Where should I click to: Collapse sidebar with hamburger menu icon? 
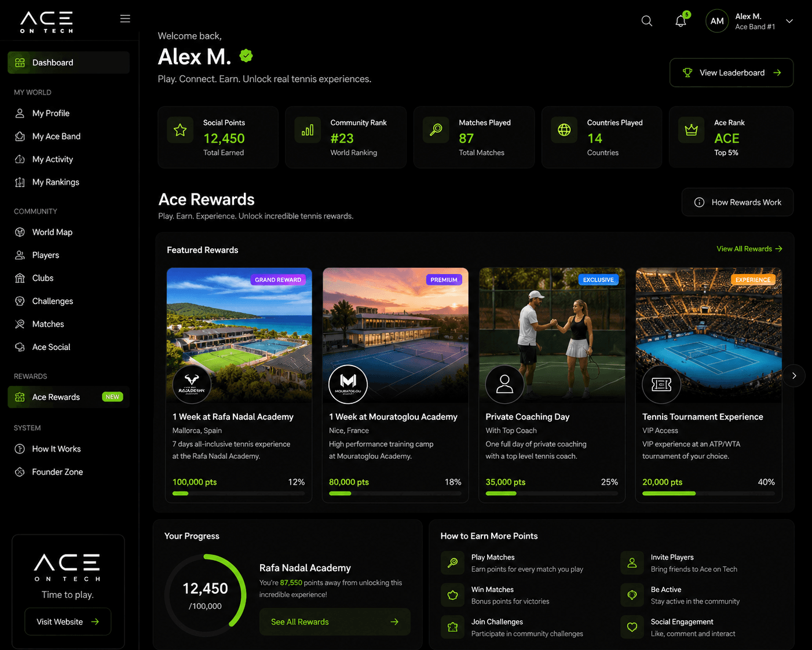125,19
